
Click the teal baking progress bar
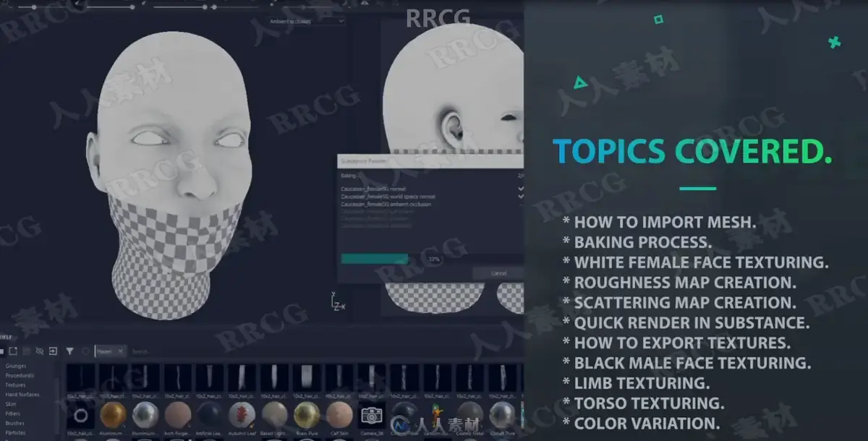375,258
